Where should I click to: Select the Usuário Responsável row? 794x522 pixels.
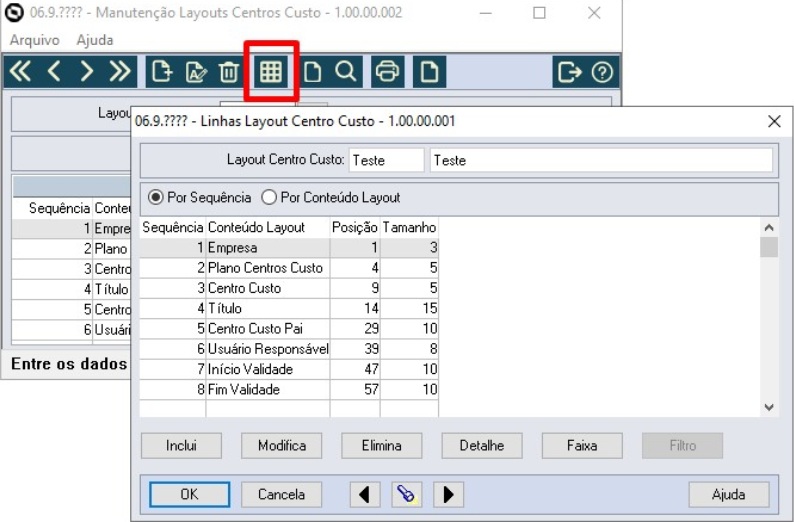pyautogui.click(x=289, y=349)
